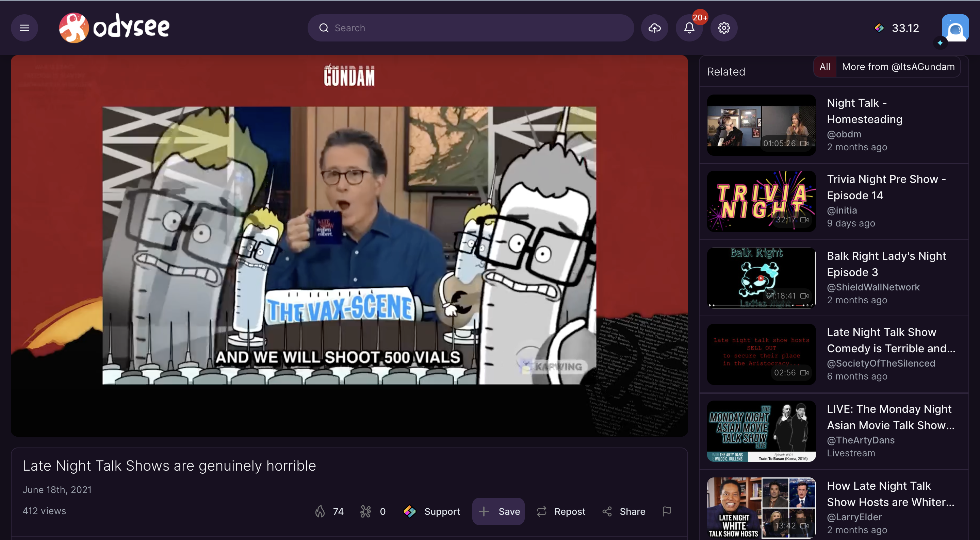Go to Odysee home via logo

point(114,28)
